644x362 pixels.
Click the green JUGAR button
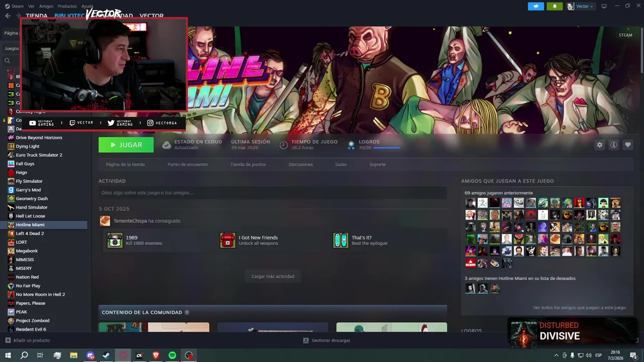coord(126,145)
